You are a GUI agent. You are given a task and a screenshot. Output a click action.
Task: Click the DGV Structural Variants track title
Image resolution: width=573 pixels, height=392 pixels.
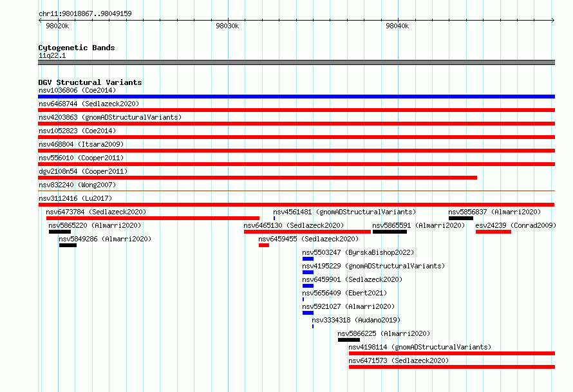coord(90,82)
